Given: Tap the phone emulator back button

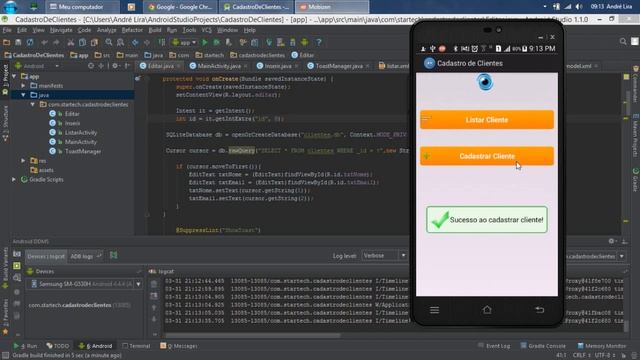Looking at the screenshot, I should 539,310.
